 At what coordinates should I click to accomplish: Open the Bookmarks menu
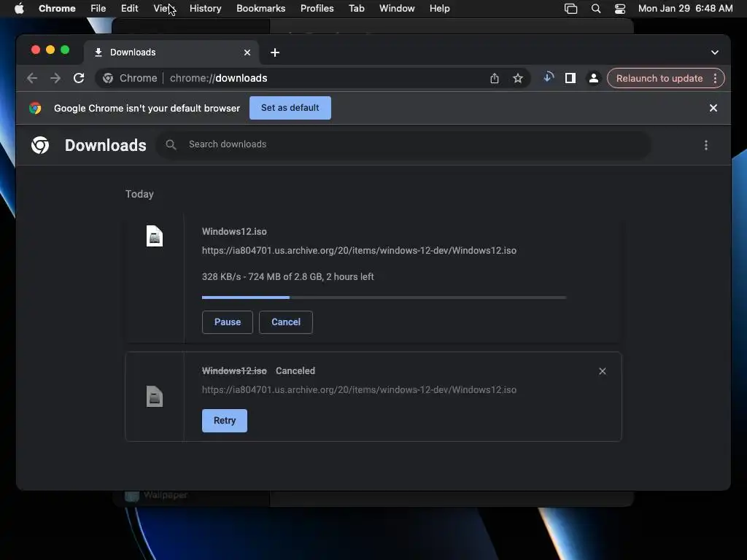point(260,8)
